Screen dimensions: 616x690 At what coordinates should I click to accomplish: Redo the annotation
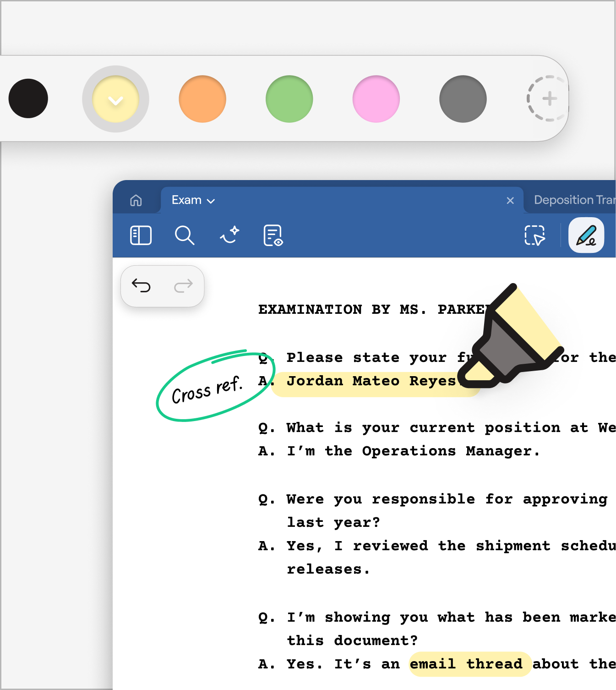(184, 286)
